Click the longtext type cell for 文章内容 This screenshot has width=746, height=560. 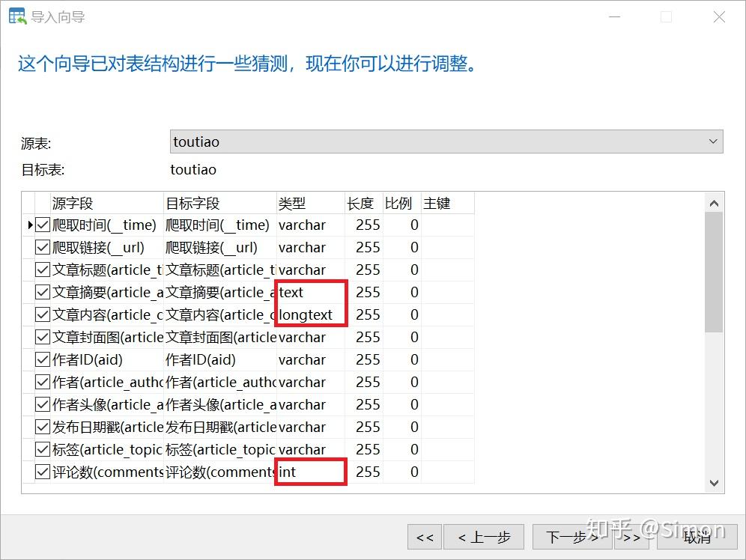pos(310,314)
